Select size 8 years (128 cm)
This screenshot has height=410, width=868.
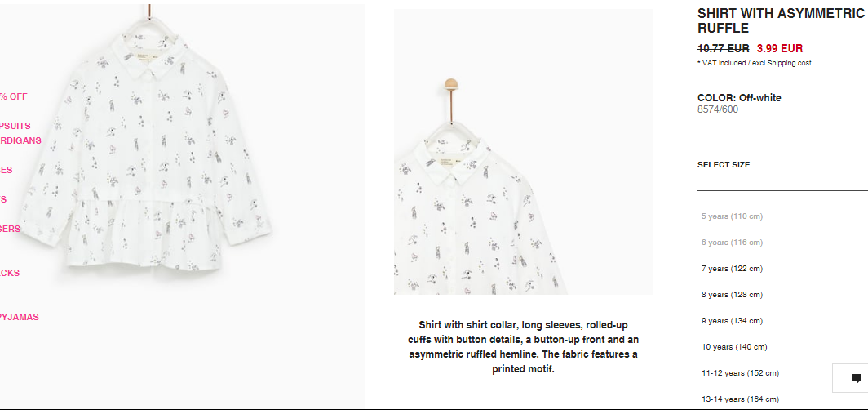pyautogui.click(x=732, y=295)
